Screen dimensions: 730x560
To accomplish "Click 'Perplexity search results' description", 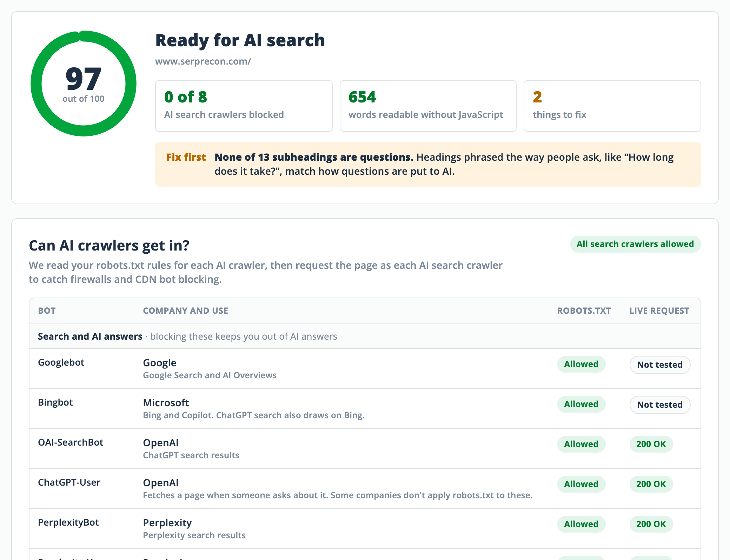I will click(194, 535).
